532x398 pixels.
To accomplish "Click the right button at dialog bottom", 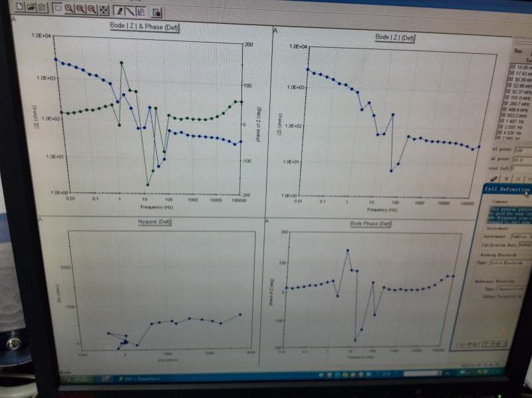I will point(494,344).
